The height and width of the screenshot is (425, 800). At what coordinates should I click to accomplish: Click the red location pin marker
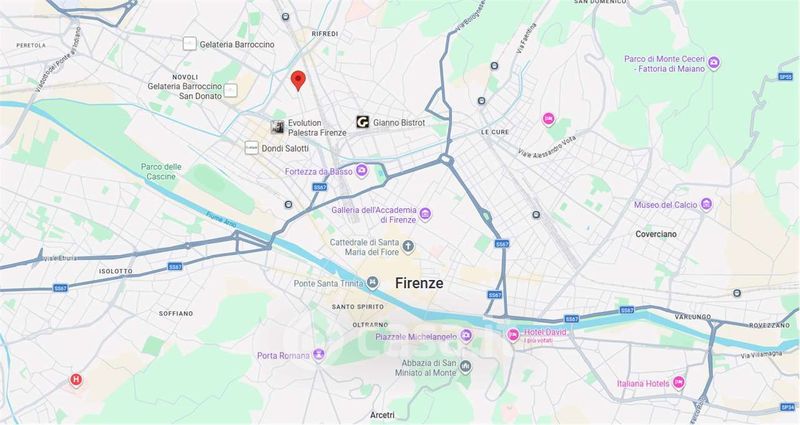pos(298,81)
